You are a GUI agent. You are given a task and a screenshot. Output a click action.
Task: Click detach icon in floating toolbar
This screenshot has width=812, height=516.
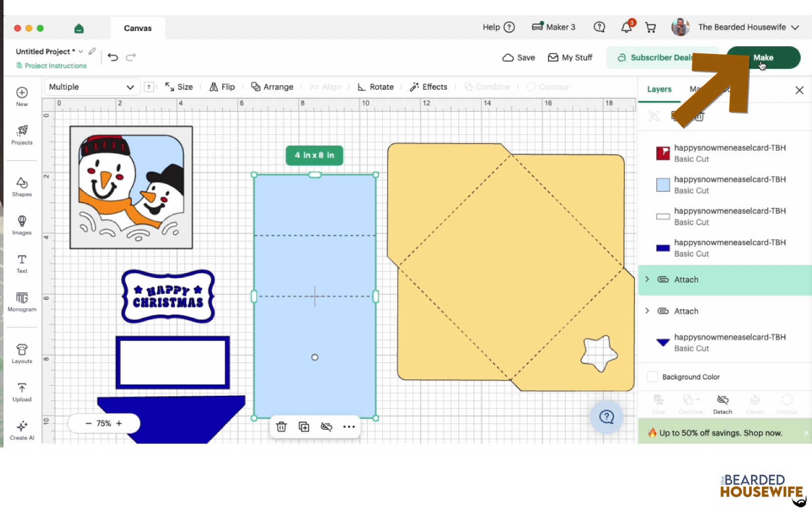point(326,427)
